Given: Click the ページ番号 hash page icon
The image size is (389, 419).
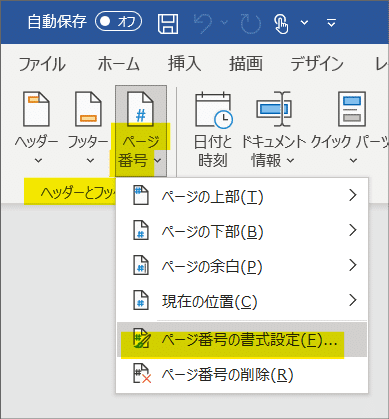Looking at the screenshot, I should point(140,109).
